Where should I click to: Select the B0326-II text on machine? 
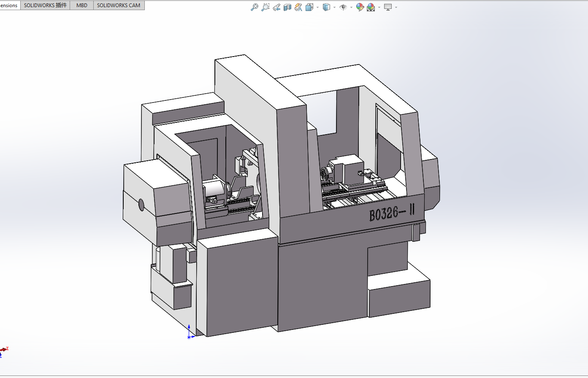pos(392,213)
